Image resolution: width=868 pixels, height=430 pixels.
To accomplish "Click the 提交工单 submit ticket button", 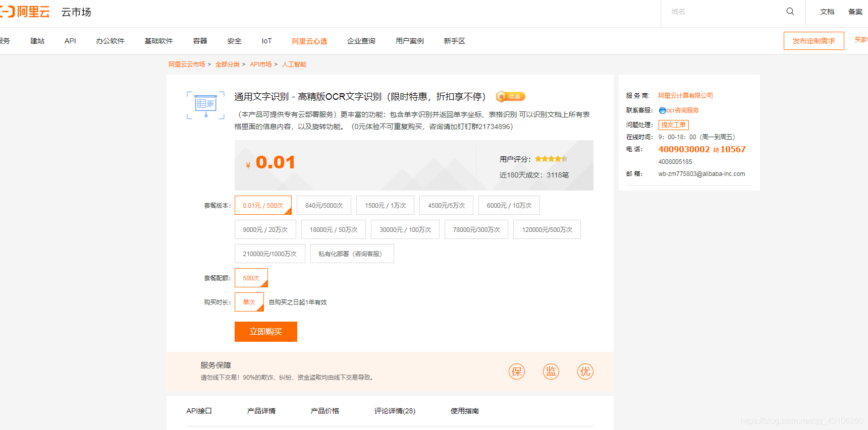I will coord(674,125).
